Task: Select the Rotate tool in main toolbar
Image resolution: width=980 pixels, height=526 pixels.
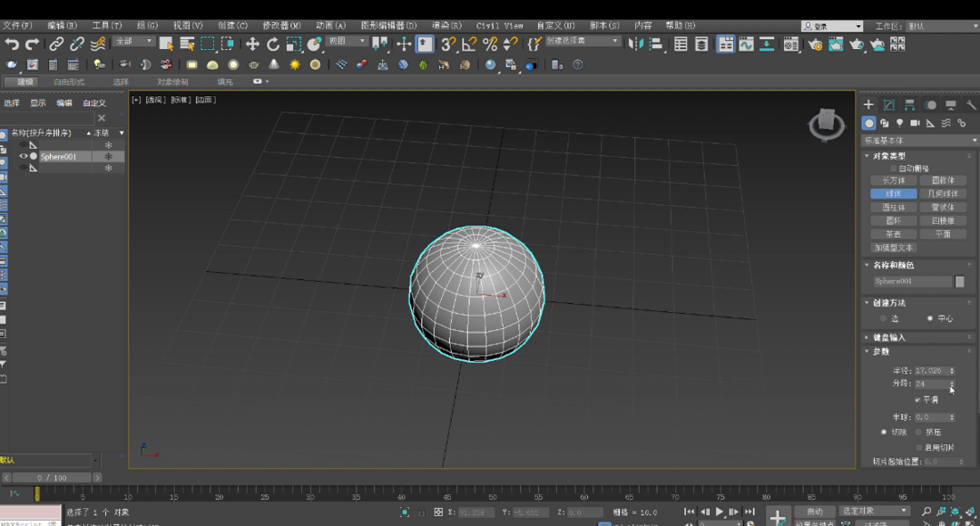Action: tap(273, 44)
